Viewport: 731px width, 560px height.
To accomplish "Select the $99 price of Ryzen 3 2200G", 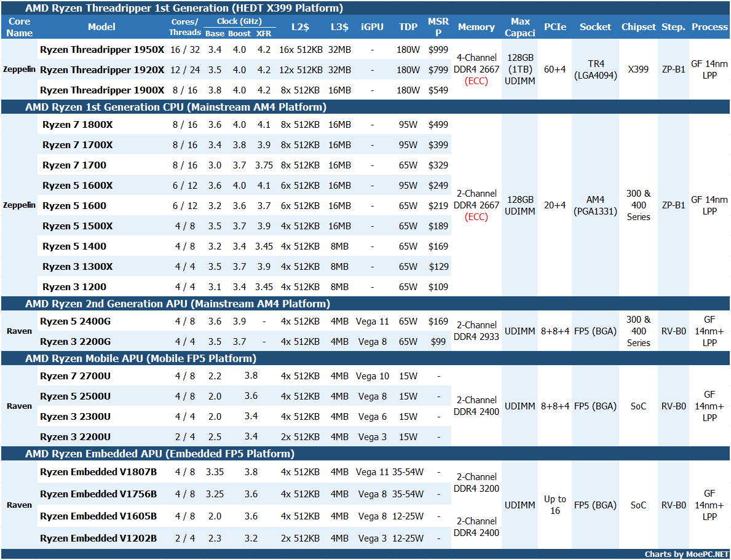I will 438,342.
